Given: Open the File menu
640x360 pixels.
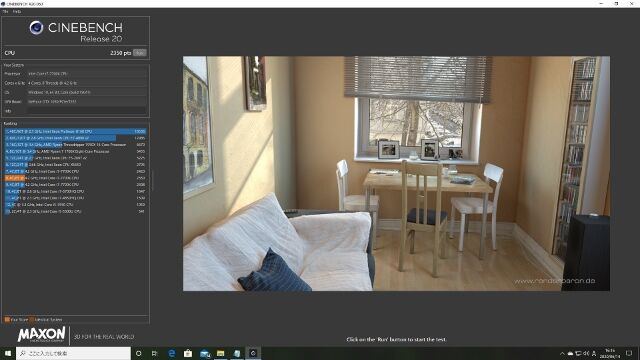Looking at the screenshot, I should 5,11.
